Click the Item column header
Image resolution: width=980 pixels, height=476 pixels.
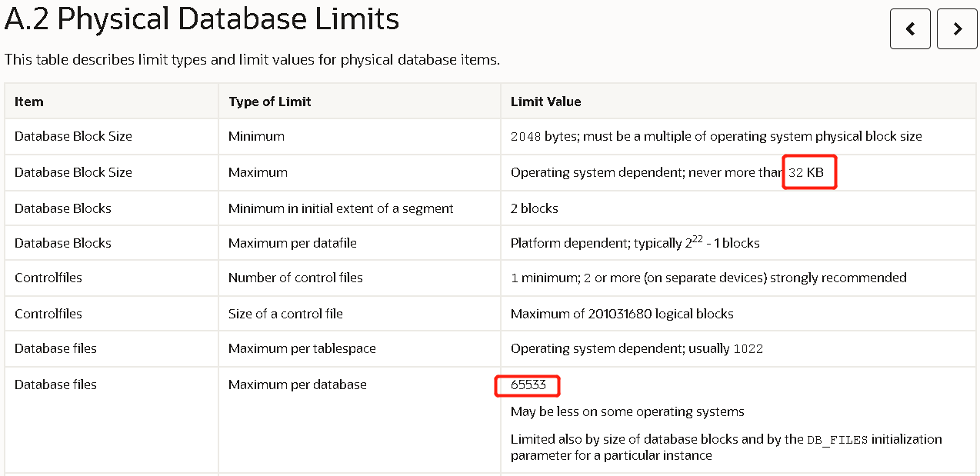click(x=29, y=102)
